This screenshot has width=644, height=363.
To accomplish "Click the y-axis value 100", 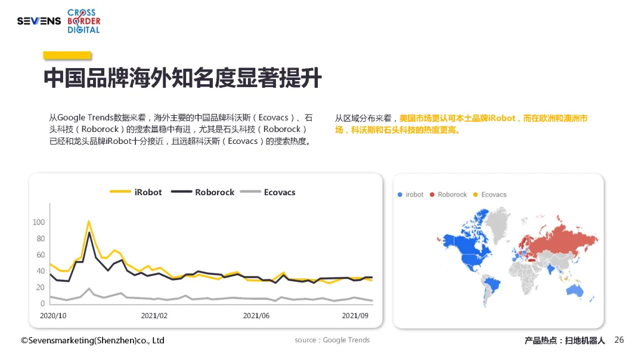I will (39, 222).
